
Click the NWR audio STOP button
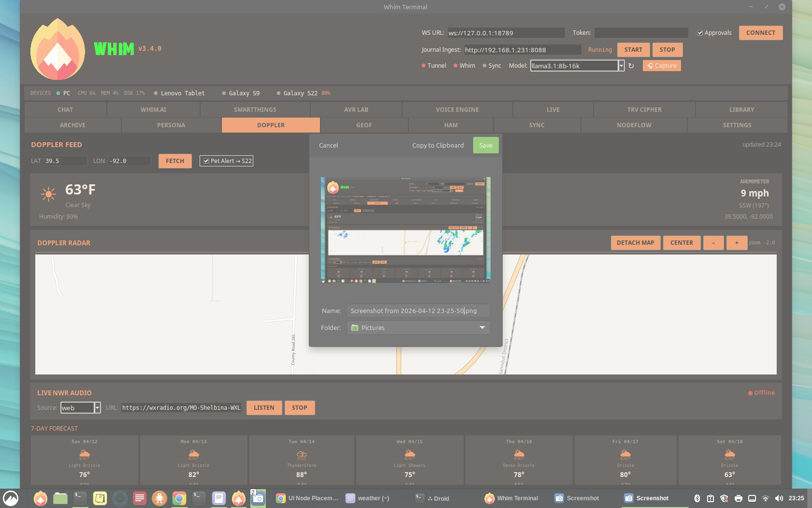coord(300,408)
